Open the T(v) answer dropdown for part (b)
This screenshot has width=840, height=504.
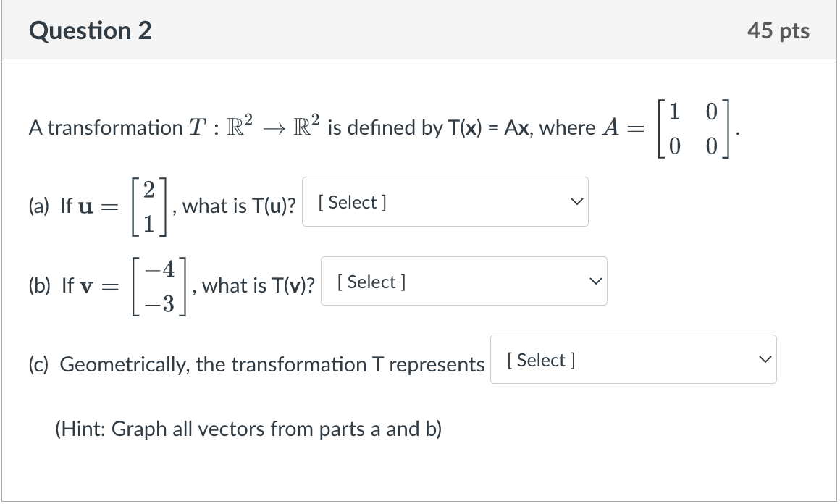click(x=463, y=281)
